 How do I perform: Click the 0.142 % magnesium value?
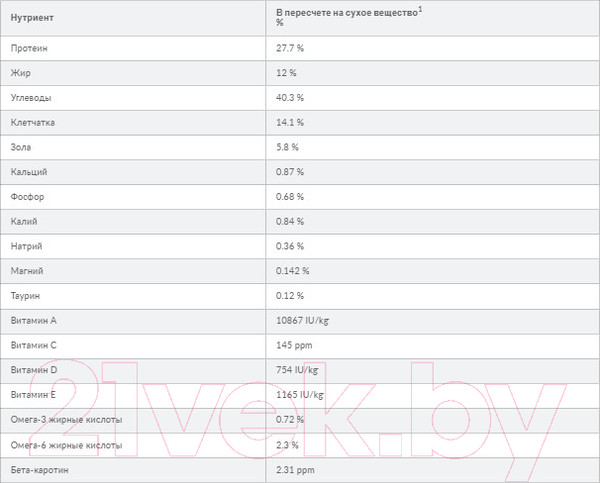[x=294, y=270]
